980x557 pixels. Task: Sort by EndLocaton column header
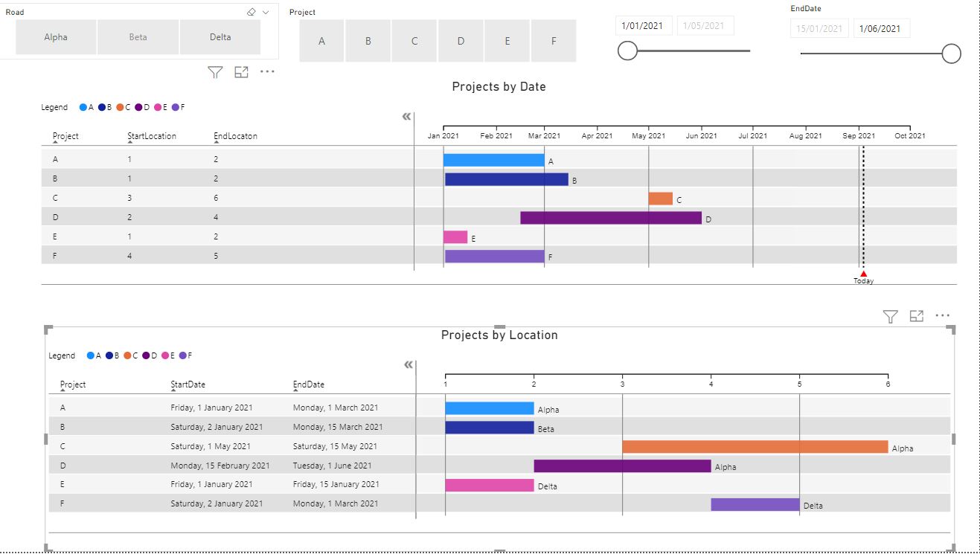tap(235, 136)
